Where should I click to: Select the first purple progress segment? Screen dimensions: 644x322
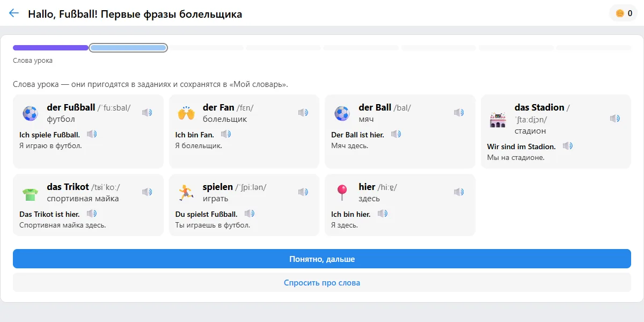point(50,48)
